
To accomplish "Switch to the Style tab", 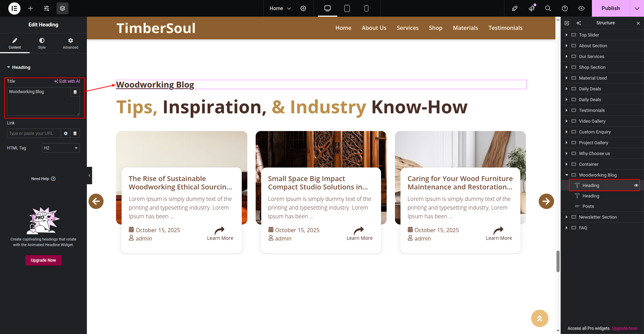I will click(42, 43).
